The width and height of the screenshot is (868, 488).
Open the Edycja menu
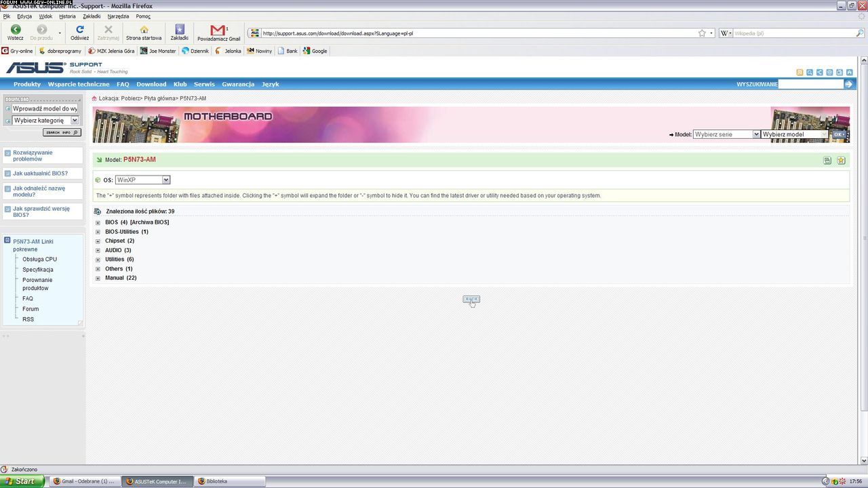coord(24,16)
